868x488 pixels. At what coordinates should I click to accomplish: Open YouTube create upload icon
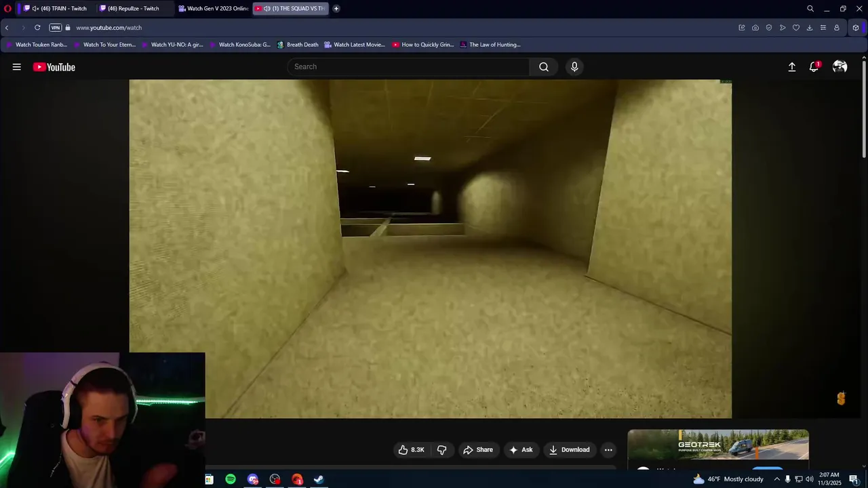click(792, 67)
